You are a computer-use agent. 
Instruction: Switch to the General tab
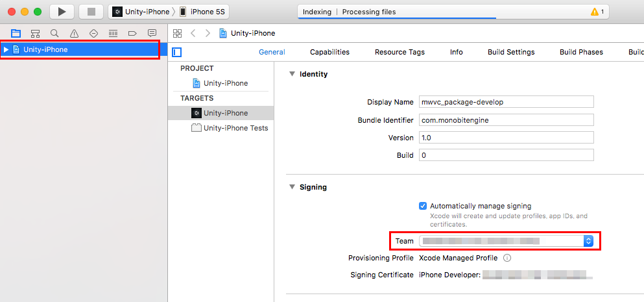(x=272, y=52)
